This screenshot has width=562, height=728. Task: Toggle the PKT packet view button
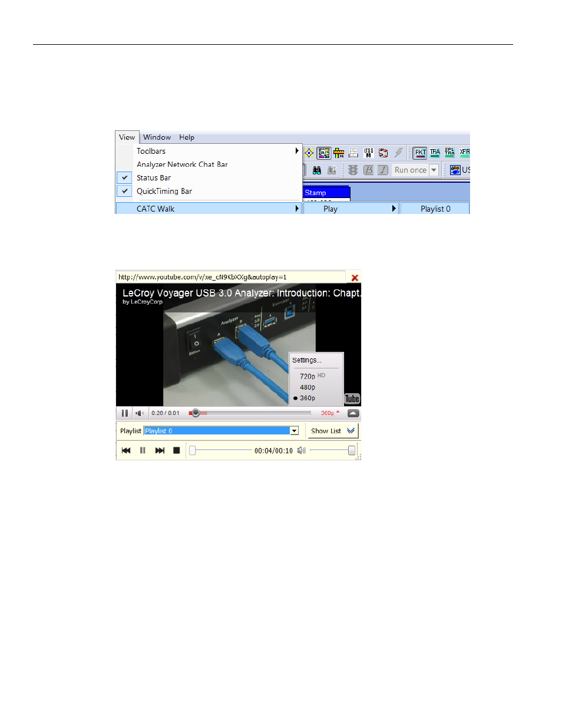click(x=420, y=153)
